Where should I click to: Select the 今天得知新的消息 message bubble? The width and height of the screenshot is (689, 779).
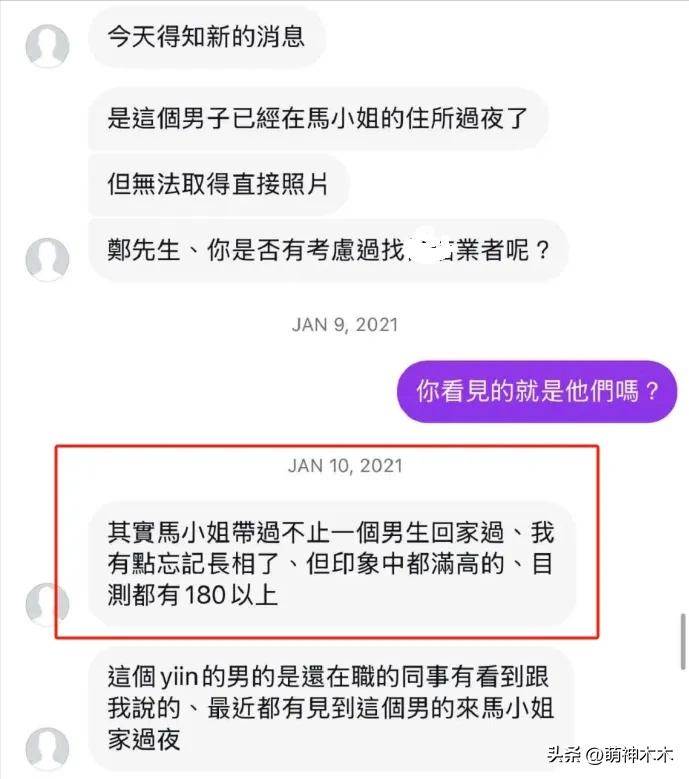(207, 37)
